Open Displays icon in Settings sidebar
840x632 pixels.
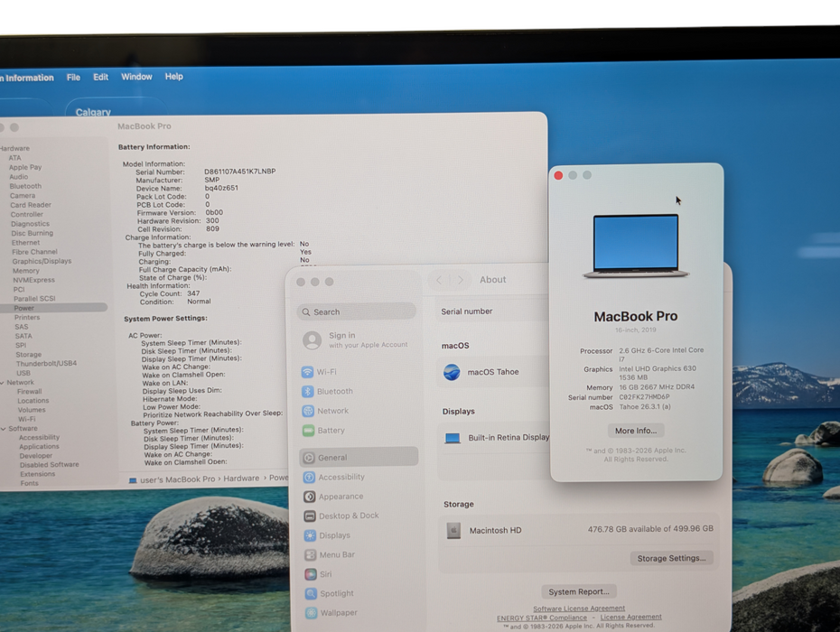tap(310, 535)
